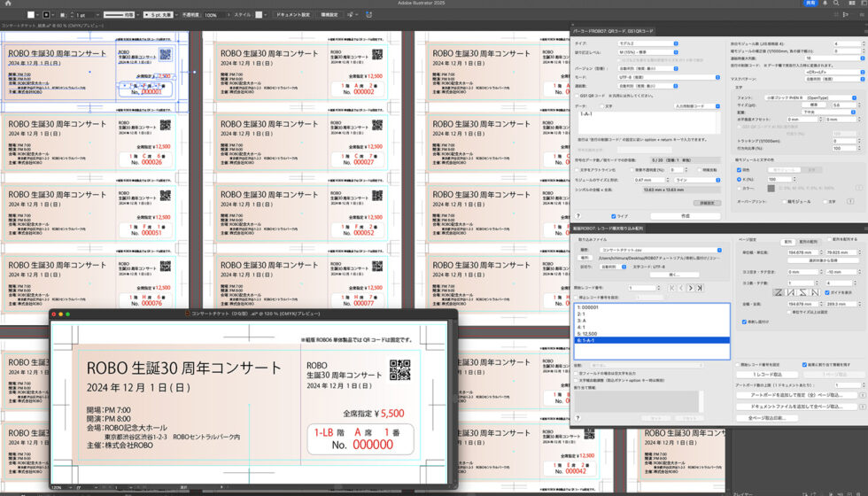Open the stroke weight 1 pt dropdown
Image resolution: width=868 pixels, height=496 pixels.
click(x=97, y=15)
